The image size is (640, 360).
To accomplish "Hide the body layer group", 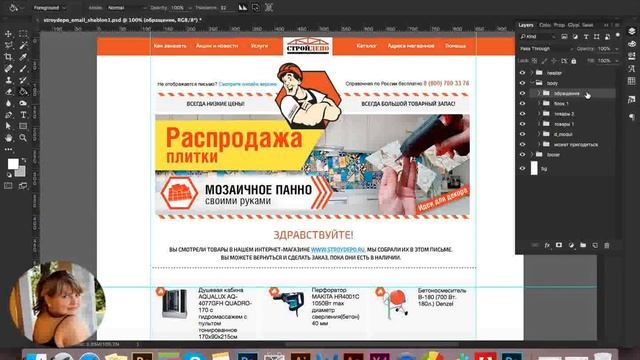I will coord(522,83).
